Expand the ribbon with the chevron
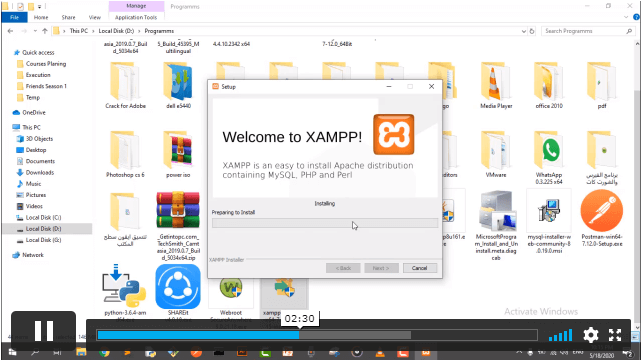The width and height of the screenshot is (642, 360). (x=626, y=17)
